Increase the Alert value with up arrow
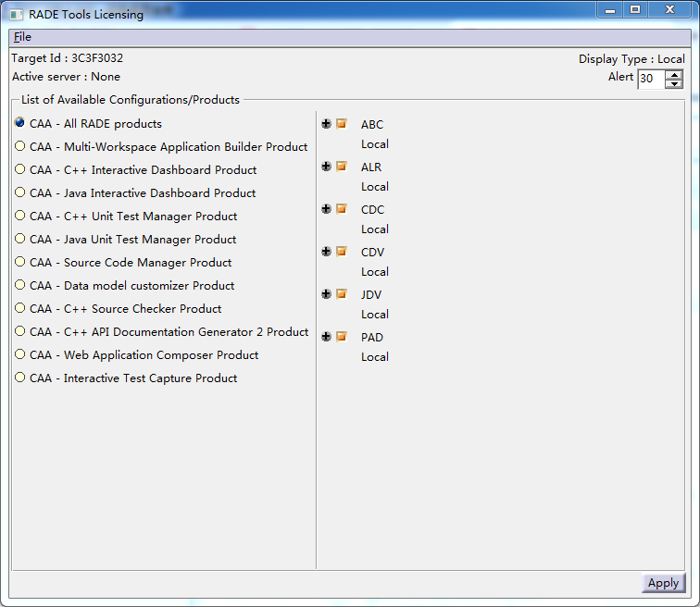This screenshot has width=700, height=607. pos(674,74)
